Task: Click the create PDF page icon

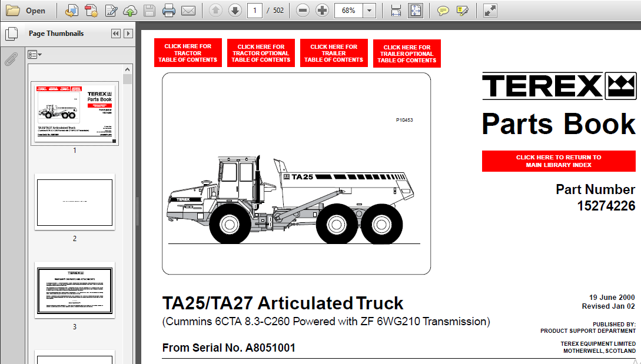Action: click(x=92, y=11)
